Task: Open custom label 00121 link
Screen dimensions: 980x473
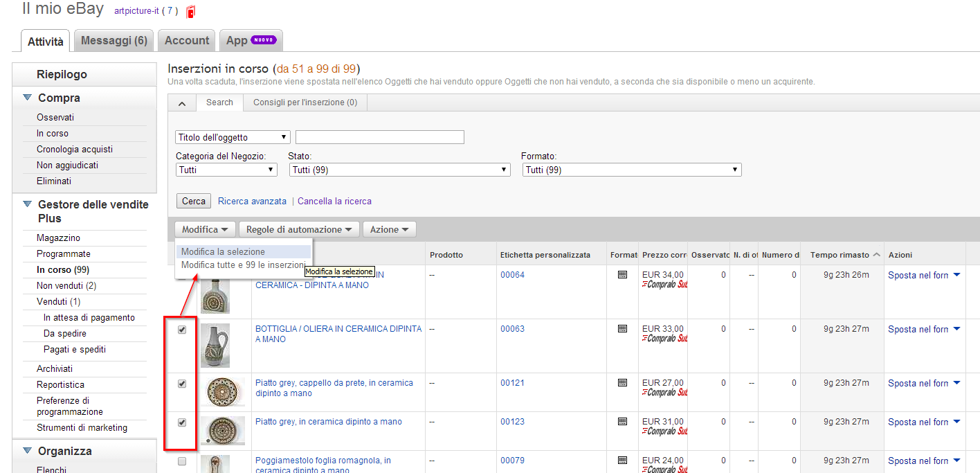Action: click(x=513, y=383)
